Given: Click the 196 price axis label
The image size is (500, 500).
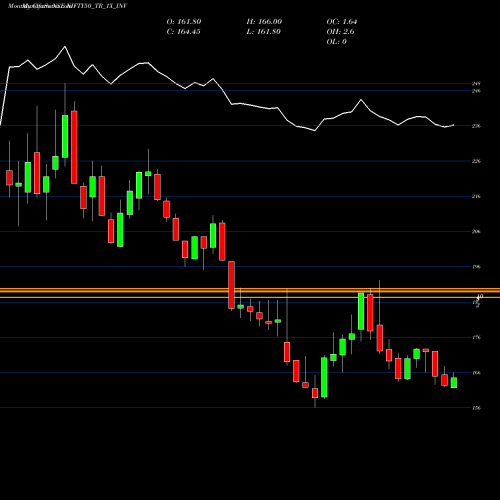Looking at the screenshot, I should [476, 267].
